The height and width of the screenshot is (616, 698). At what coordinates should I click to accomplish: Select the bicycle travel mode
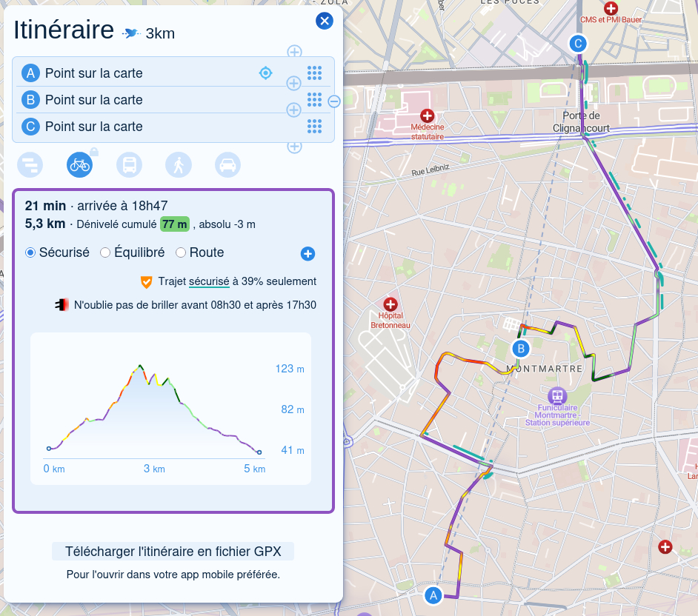pos(79,164)
